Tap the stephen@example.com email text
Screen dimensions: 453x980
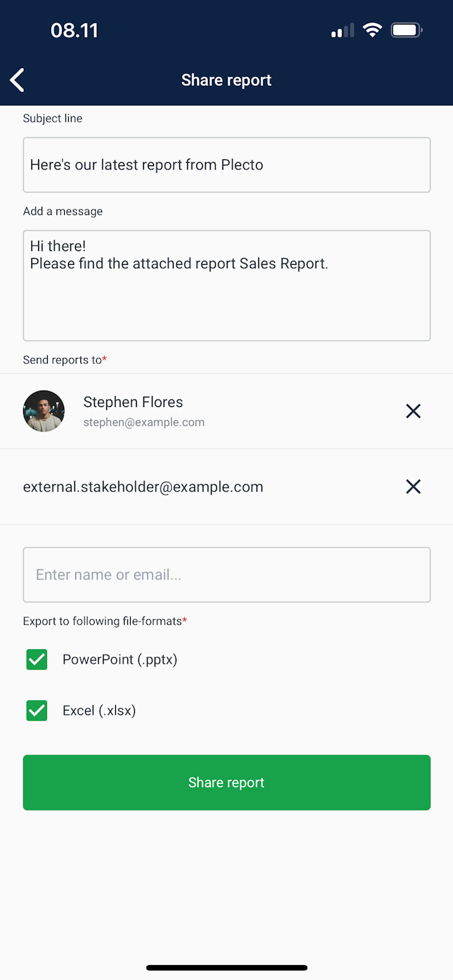[144, 423]
